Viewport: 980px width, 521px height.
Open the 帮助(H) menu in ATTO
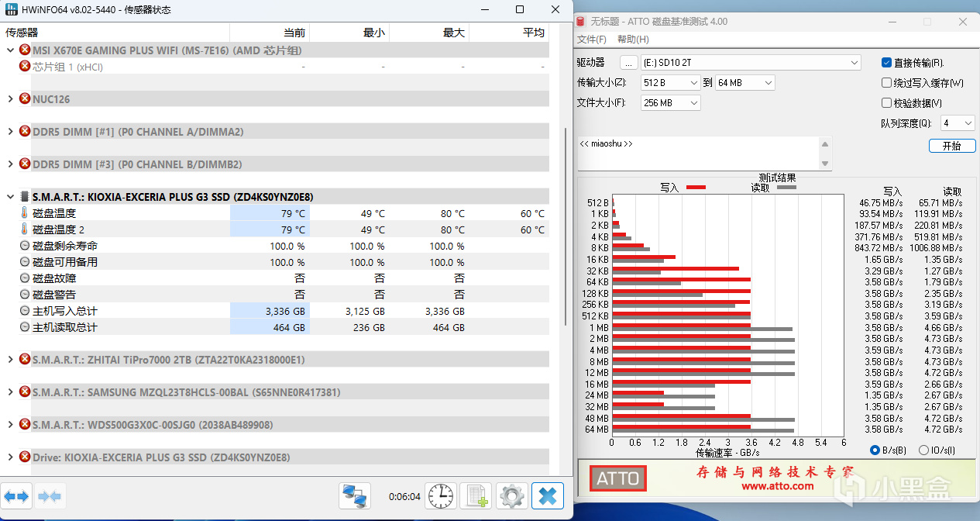[633, 40]
